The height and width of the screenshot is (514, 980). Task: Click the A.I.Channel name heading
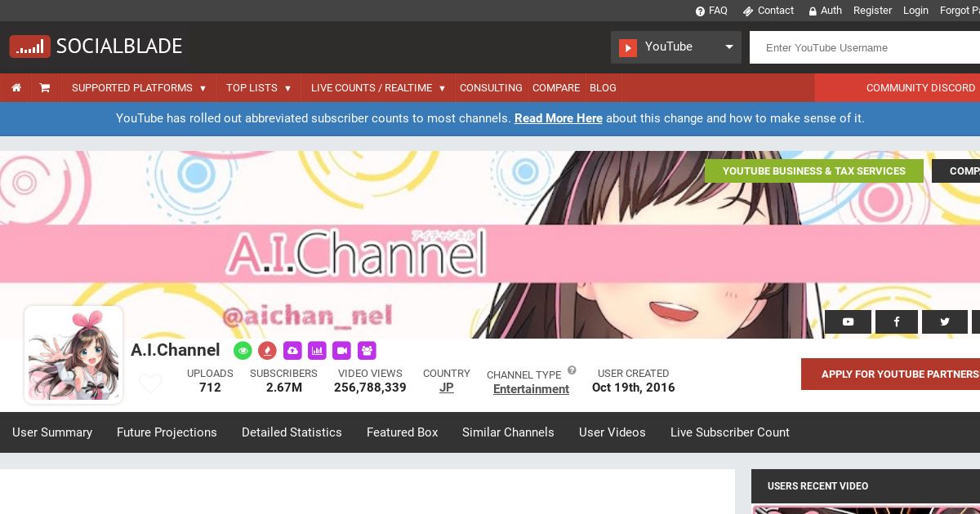176,350
